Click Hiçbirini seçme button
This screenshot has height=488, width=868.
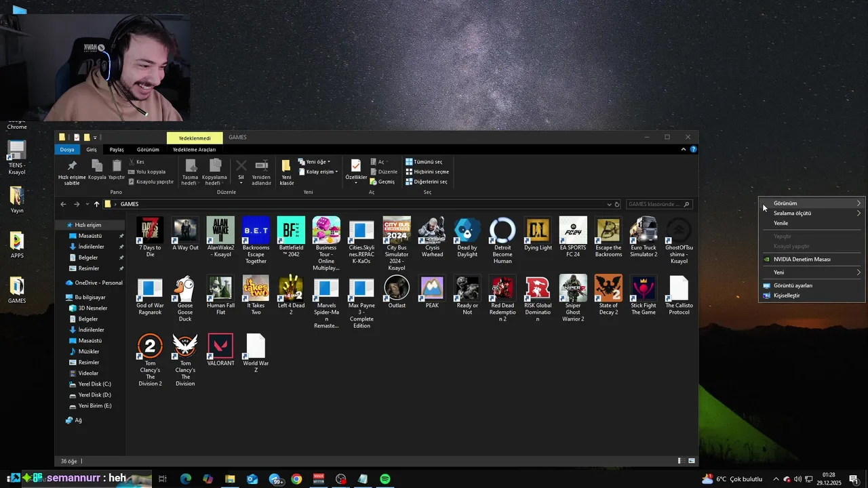427,171
